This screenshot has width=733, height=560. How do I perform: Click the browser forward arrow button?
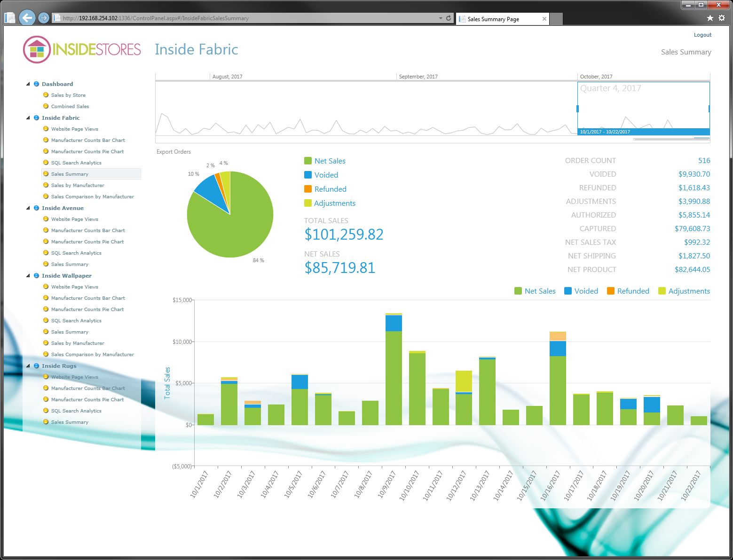point(43,18)
